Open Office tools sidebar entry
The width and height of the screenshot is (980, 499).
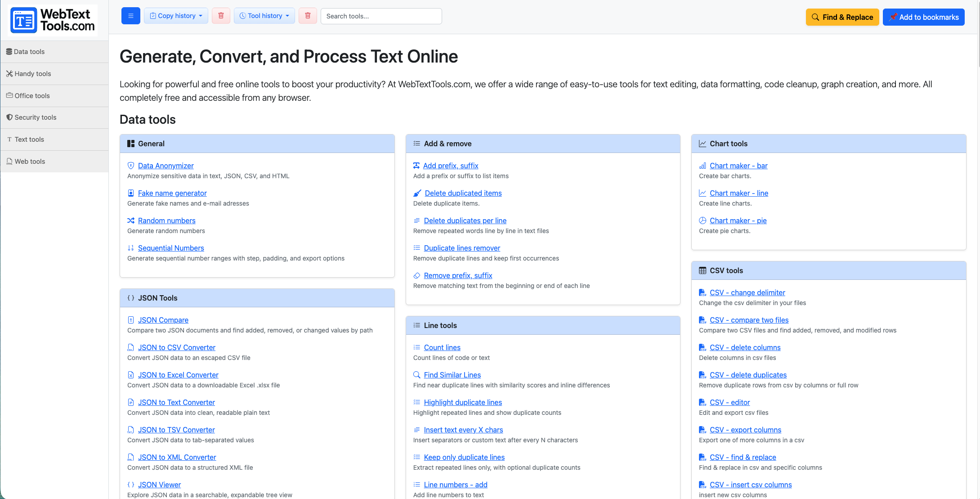54,96
